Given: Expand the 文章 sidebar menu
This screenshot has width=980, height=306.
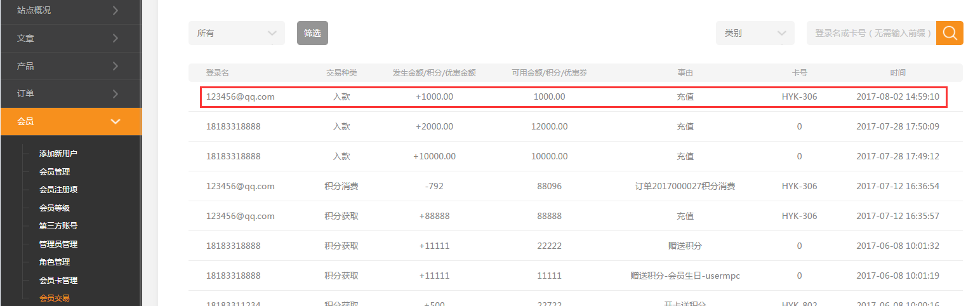Looking at the screenshot, I should [x=70, y=38].
